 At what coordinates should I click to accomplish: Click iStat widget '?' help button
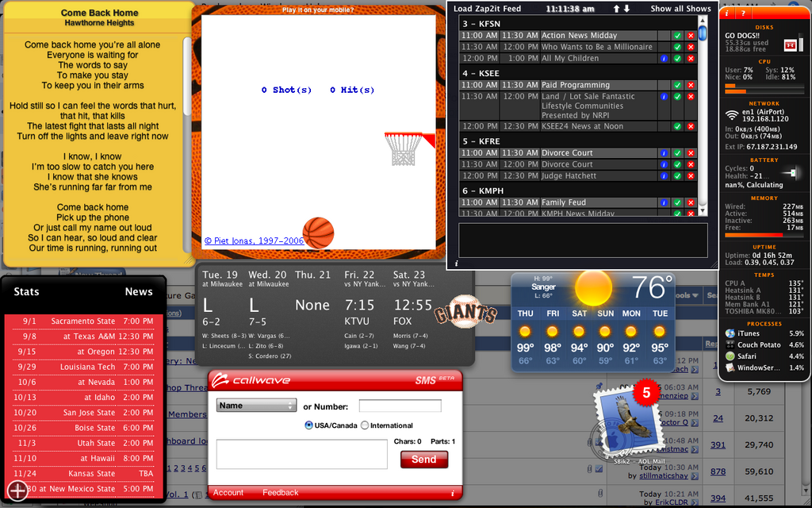[743, 13]
